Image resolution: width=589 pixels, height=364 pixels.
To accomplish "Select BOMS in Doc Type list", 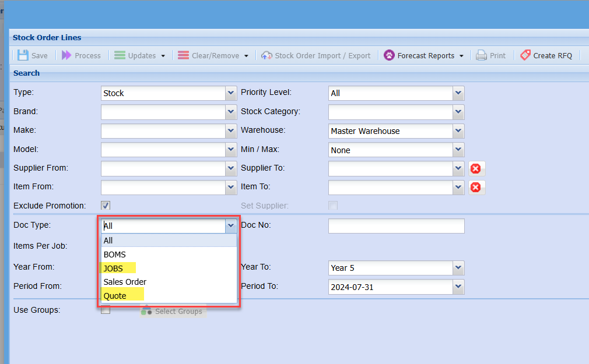I will (x=169, y=255).
